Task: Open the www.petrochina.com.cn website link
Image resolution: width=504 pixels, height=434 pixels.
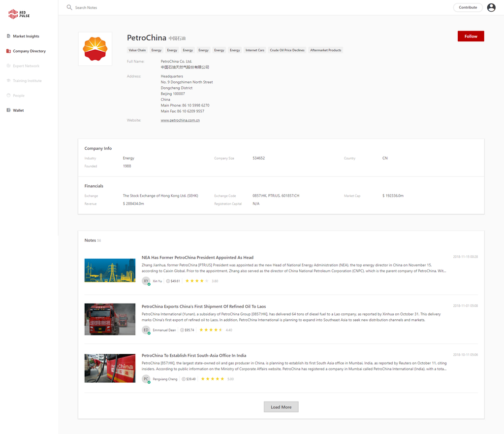Action: click(180, 120)
